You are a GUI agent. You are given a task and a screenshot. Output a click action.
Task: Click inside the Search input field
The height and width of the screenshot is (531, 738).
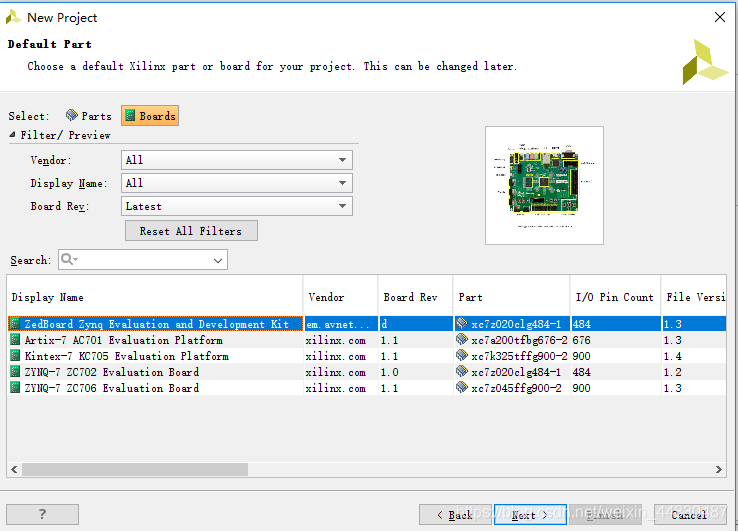point(143,260)
